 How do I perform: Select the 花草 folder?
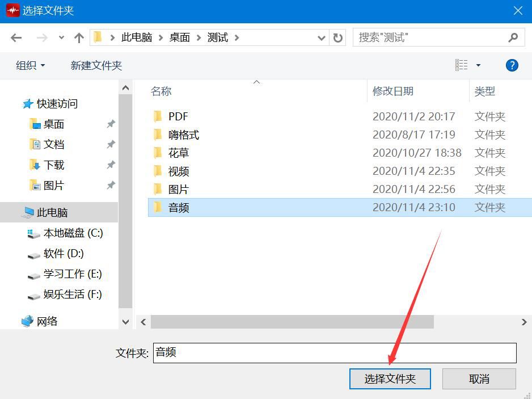coord(179,153)
